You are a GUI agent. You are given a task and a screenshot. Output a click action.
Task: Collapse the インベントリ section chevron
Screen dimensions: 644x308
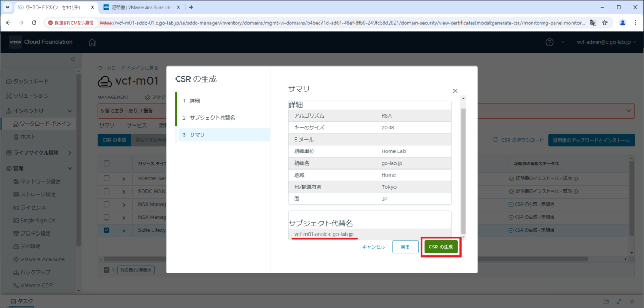(x=70, y=111)
